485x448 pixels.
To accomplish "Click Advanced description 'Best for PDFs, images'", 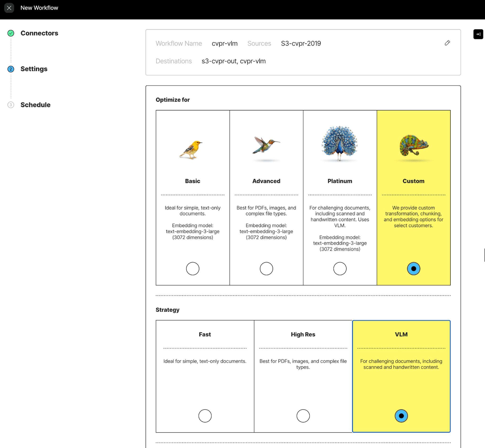I will (x=266, y=211).
